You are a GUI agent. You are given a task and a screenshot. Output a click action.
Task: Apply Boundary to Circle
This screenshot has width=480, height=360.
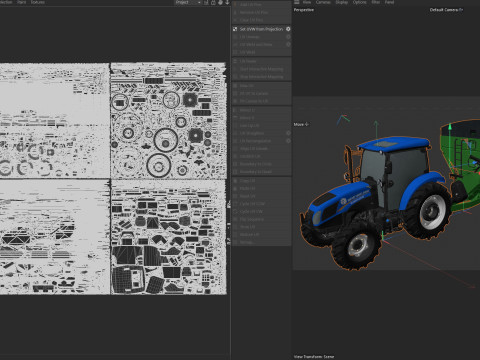coord(262,164)
